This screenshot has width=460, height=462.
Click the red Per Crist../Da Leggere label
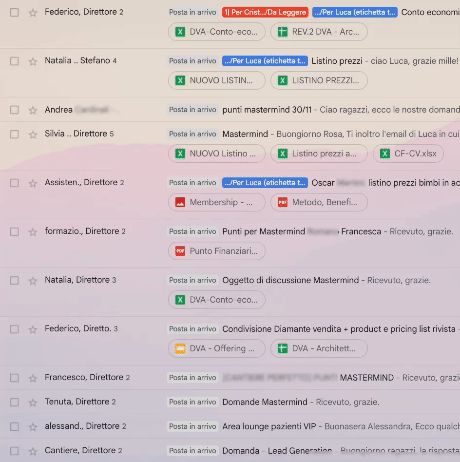point(265,13)
